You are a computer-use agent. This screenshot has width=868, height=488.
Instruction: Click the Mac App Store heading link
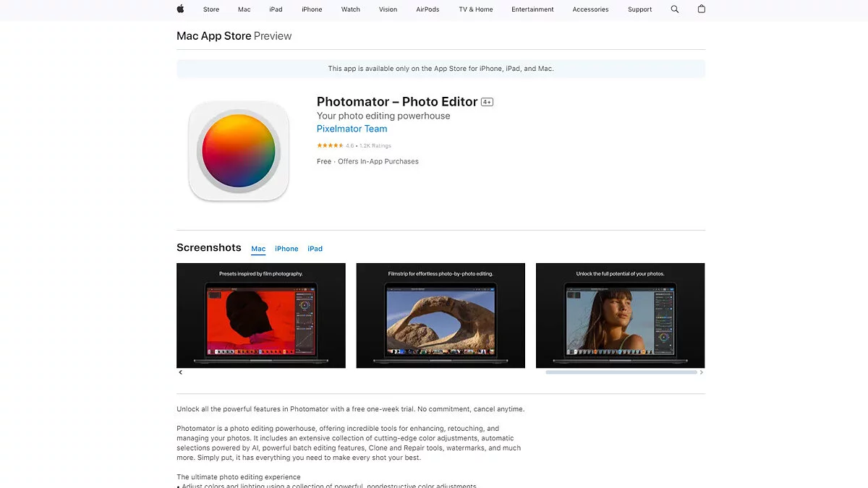pyautogui.click(x=214, y=36)
